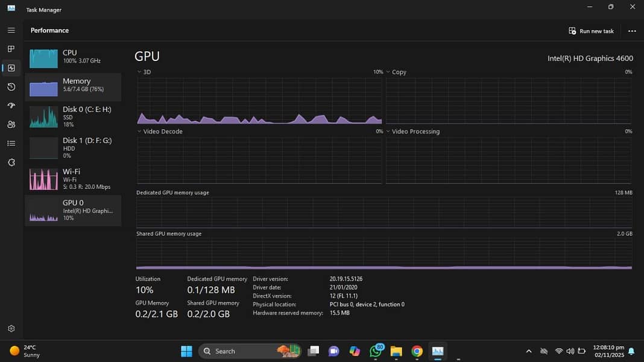This screenshot has height=362, width=644.
Task: Open the Details page icon
Action: [11, 143]
